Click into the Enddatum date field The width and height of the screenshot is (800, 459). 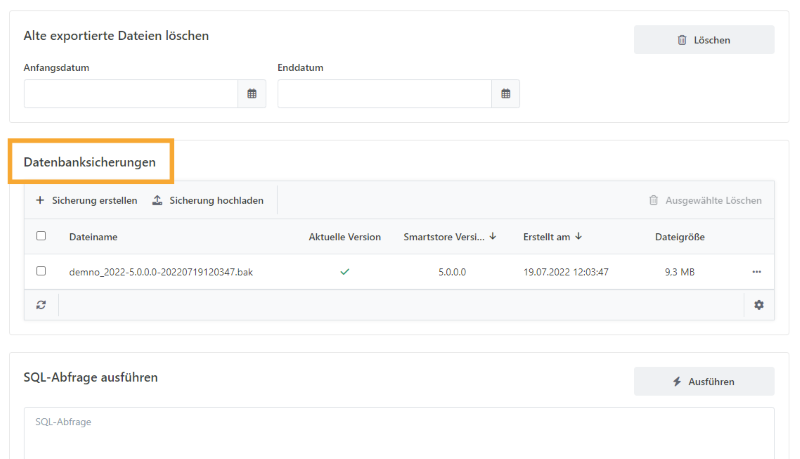click(x=384, y=94)
